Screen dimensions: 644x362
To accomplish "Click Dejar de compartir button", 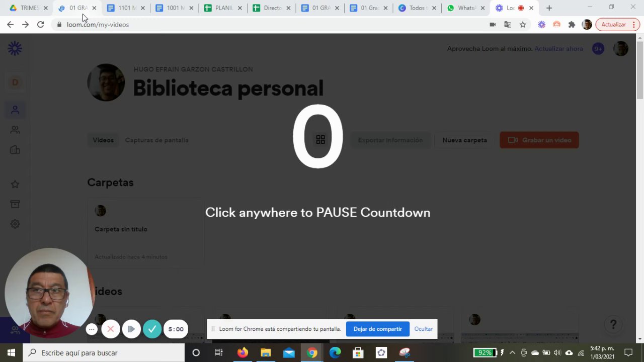I will [378, 329].
